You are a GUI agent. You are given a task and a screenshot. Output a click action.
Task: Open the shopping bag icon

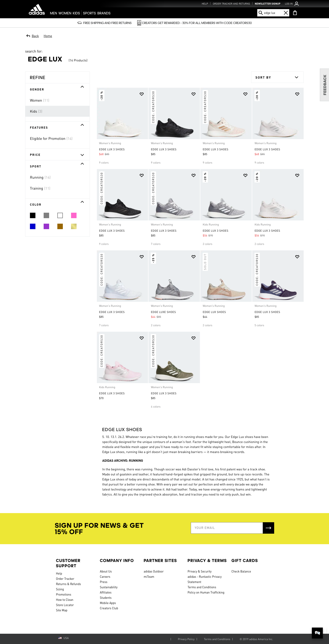[295, 13]
